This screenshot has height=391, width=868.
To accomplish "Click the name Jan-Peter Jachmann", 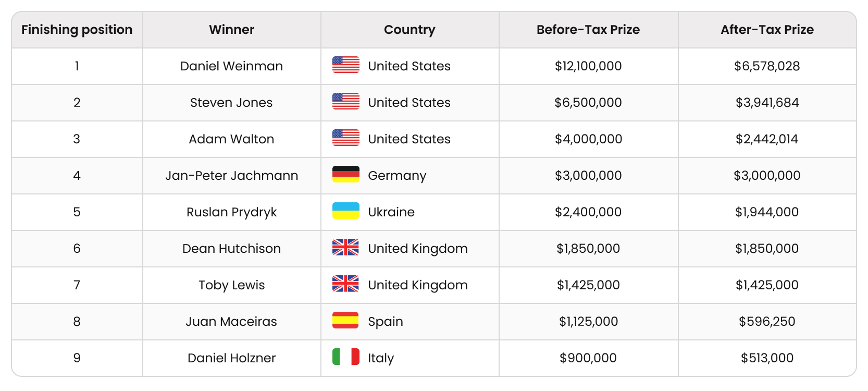I will pyautogui.click(x=232, y=176).
